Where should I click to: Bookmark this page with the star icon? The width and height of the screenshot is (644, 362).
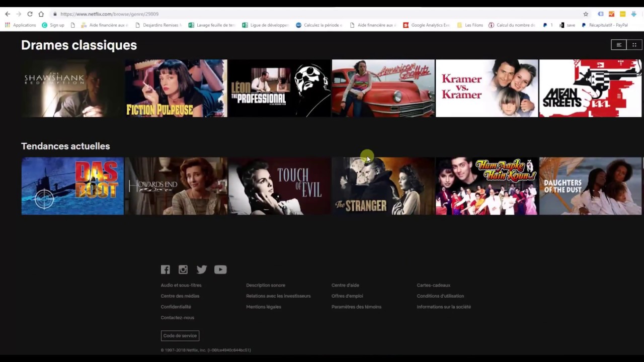pos(586,14)
